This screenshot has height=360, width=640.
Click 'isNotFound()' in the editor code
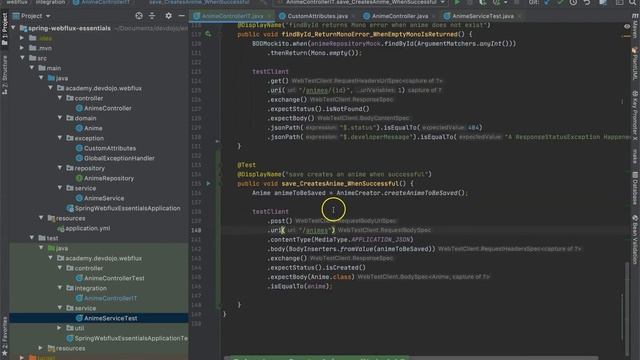tap(348, 109)
